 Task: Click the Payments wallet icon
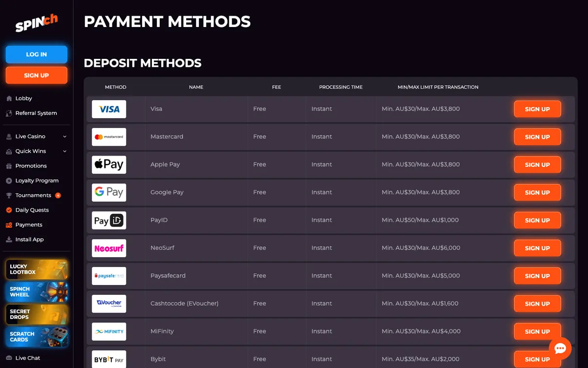[x=9, y=225]
